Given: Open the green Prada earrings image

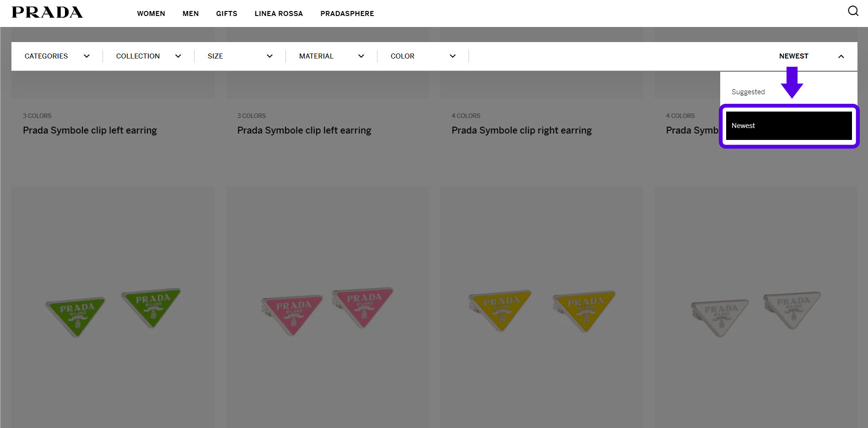Looking at the screenshot, I should coord(113,311).
